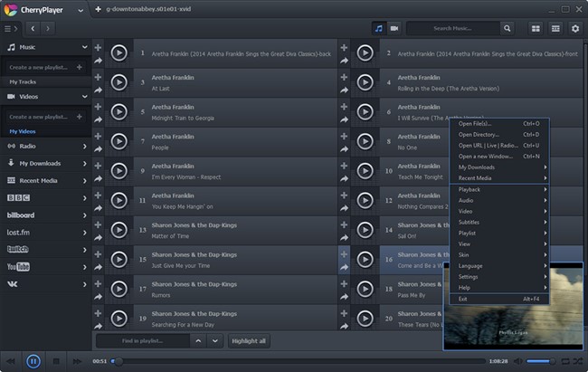The width and height of the screenshot is (588, 372).
Task: Play track 13 Matter of Time
Action: pos(119,230)
